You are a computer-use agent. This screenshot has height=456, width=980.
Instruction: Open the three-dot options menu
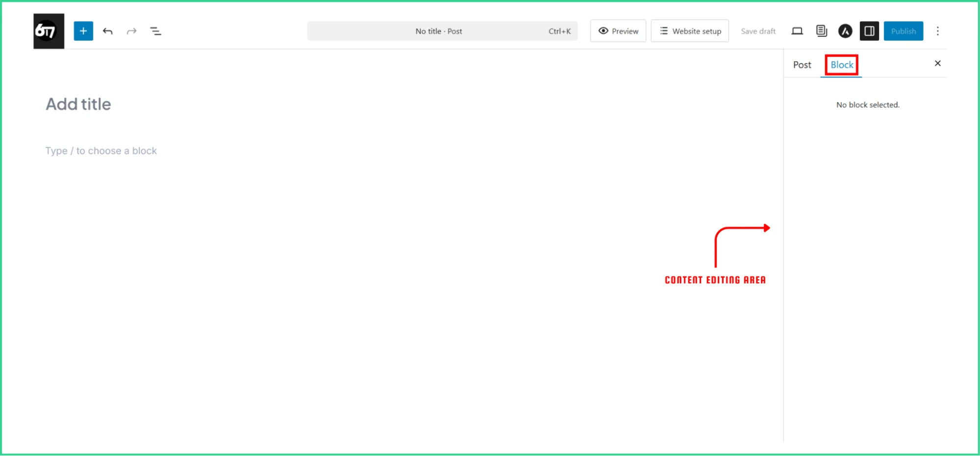coord(938,31)
